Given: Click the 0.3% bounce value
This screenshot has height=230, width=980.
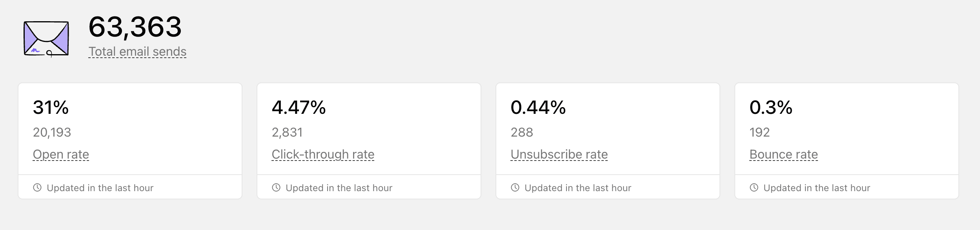Looking at the screenshot, I should click(771, 107).
